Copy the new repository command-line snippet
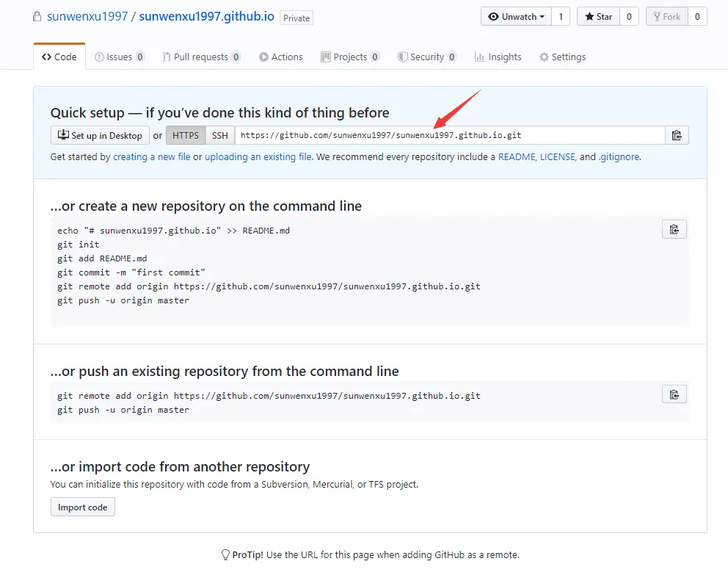The width and height of the screenshot is (728, 575). pyautogui.click(x=674, y=229)
